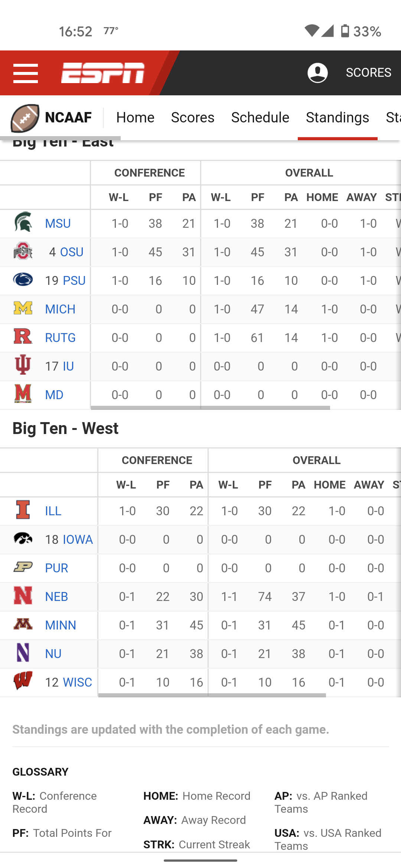
Task: Click Big Ten West table horizontal scrollbar
Action: [212, 695]
